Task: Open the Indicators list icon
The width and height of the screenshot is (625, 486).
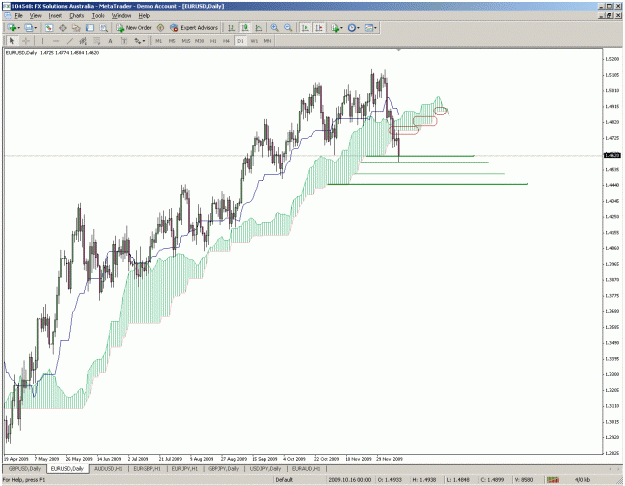Action: click(x=334, y=28)
